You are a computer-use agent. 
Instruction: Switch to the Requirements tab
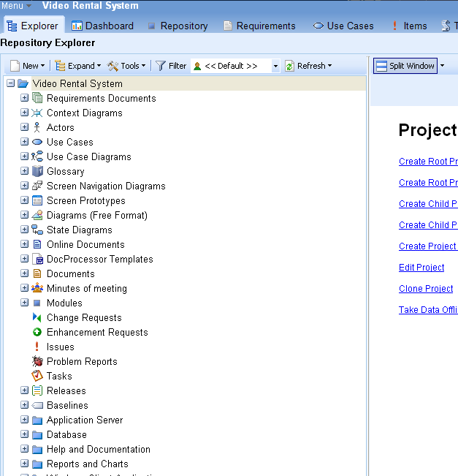259,26
